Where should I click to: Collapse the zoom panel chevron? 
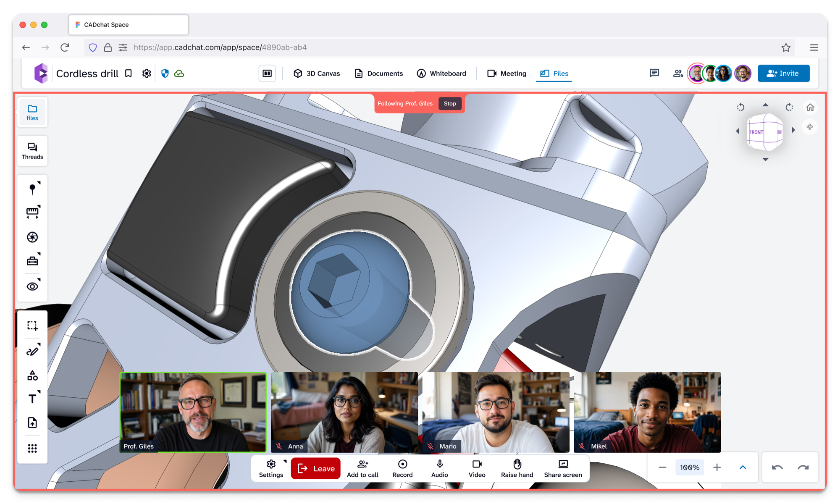(743, 467)
